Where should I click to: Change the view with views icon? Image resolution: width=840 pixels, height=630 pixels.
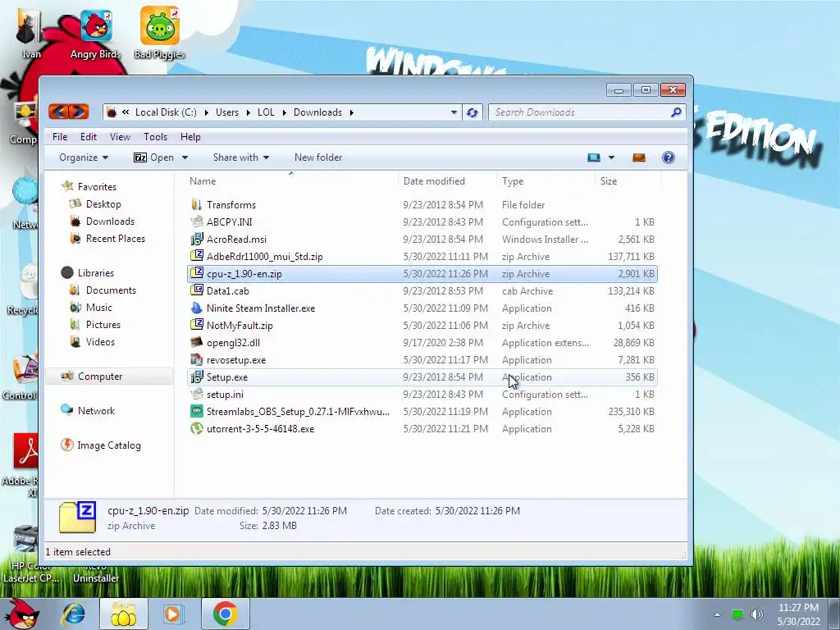point(594,157)
